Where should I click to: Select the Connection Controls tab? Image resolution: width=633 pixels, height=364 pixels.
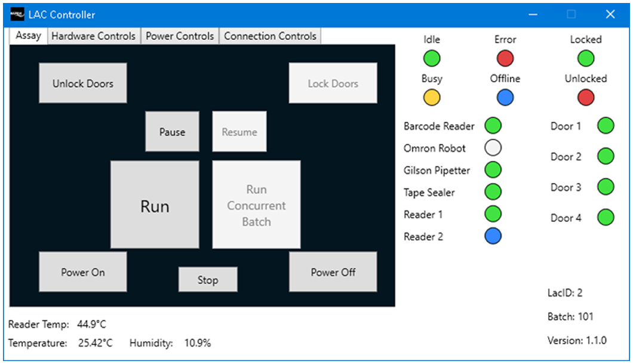[x=270, y=36]
